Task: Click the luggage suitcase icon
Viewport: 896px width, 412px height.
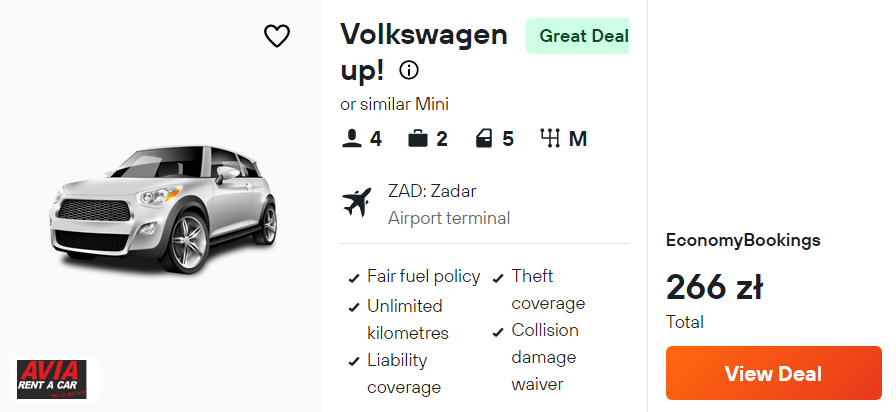Action: click(x=418, y=139)
